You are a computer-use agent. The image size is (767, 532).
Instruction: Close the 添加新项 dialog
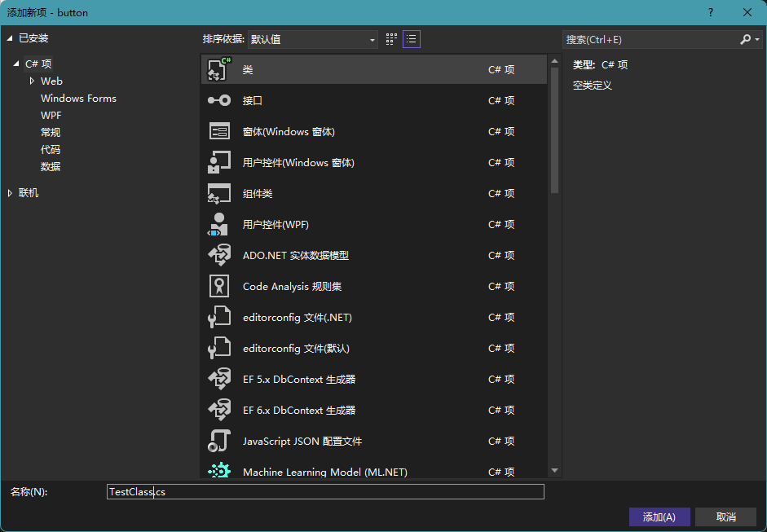747,12
